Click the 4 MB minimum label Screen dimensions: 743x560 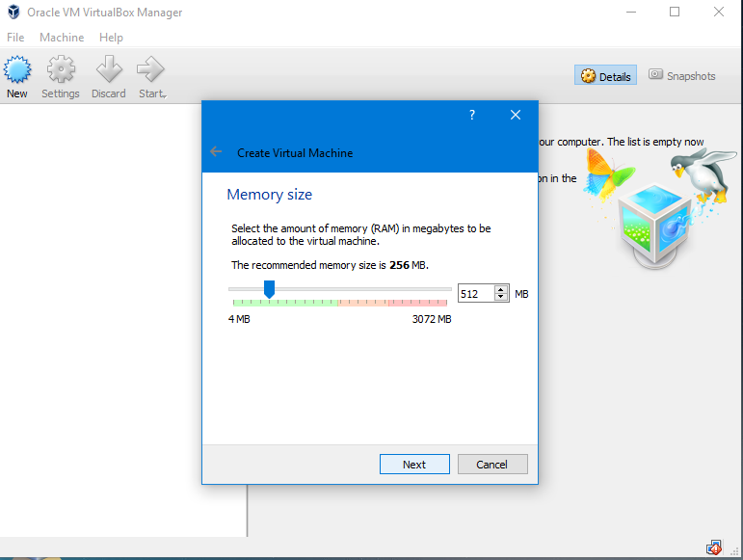pos(239,319)
